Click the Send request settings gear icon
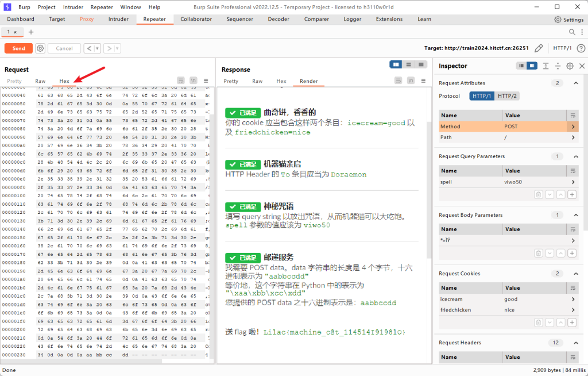Viewport: 588px width, 376px height. [40, 48]
